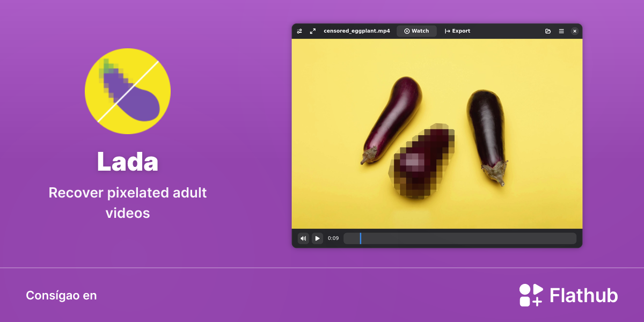Toggle fullscreen with the expand arrows icon
Screen dimensions: 644x322
click(x=313, y=31)
